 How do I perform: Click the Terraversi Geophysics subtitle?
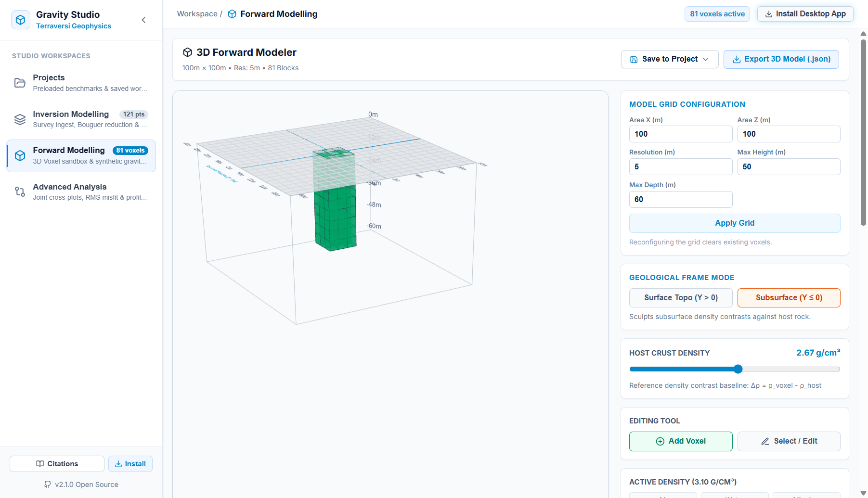(x=74, y=26)
